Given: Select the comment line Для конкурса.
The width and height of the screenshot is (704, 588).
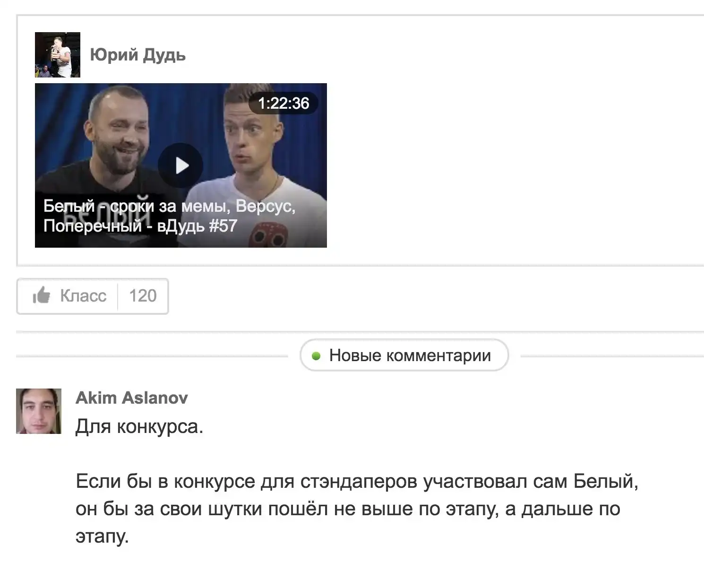Looking at the screenshot, I should [139, 427].
